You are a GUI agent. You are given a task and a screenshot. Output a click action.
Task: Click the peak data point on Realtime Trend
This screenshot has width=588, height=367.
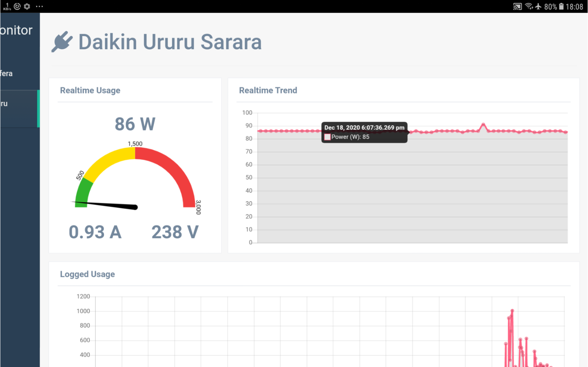(x=483, y=124)
